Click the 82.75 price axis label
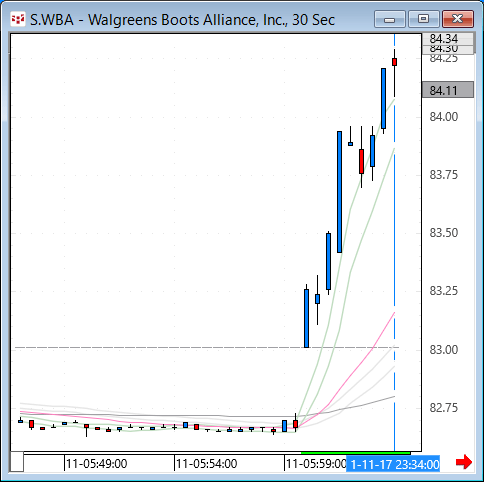The image size is (484, 482). click(x=444, y=408)
